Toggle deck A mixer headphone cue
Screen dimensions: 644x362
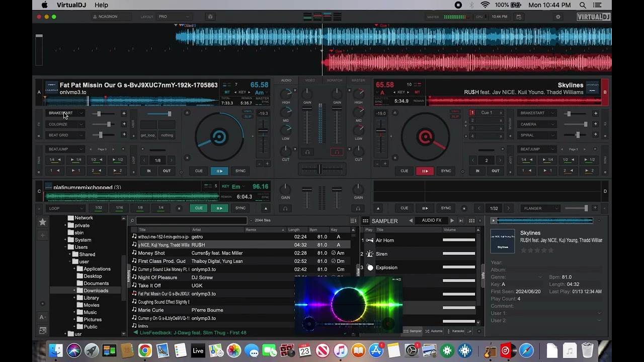(307, 152)
